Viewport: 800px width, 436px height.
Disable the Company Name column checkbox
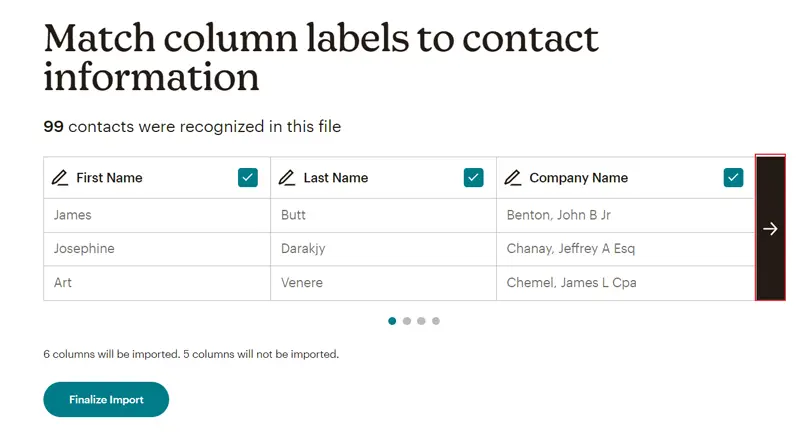coord(733,177)
